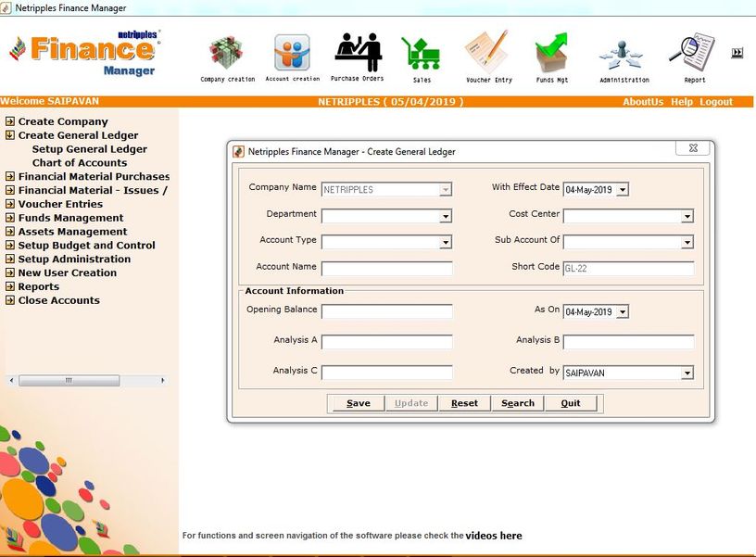Open Reports menu entry
Viewport: 756px width, 557px height.
coord(39,286)
